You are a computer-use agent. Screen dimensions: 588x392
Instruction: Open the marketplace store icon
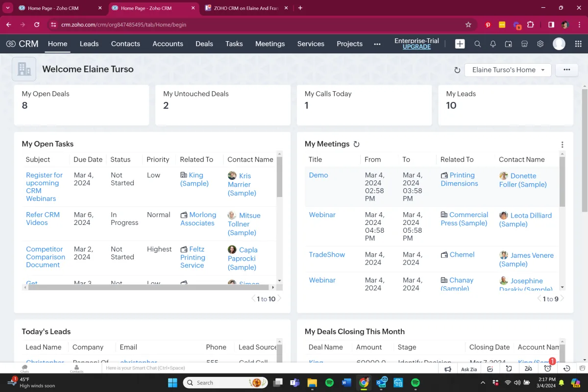point(524,44)
